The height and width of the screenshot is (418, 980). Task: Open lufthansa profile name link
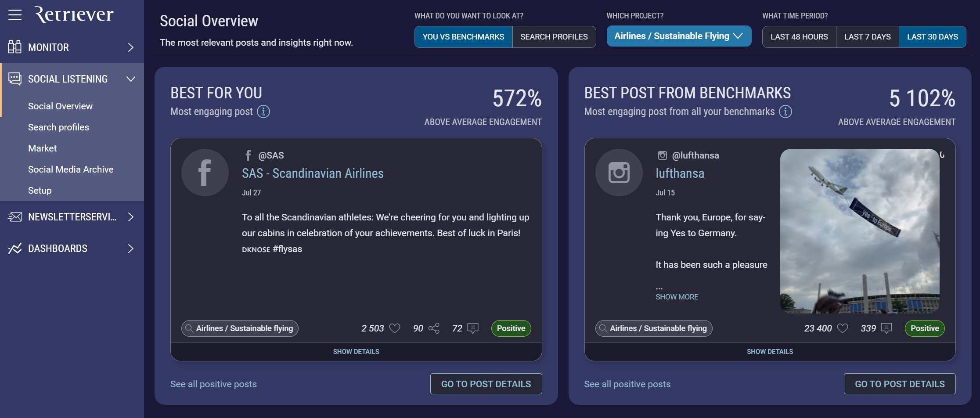(680, 173)
